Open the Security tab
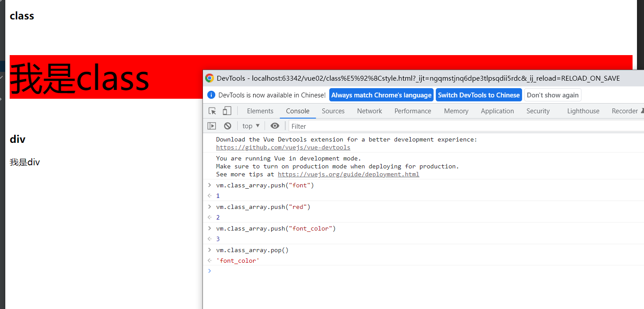This screenshot has height=309, width=644. 538,111
